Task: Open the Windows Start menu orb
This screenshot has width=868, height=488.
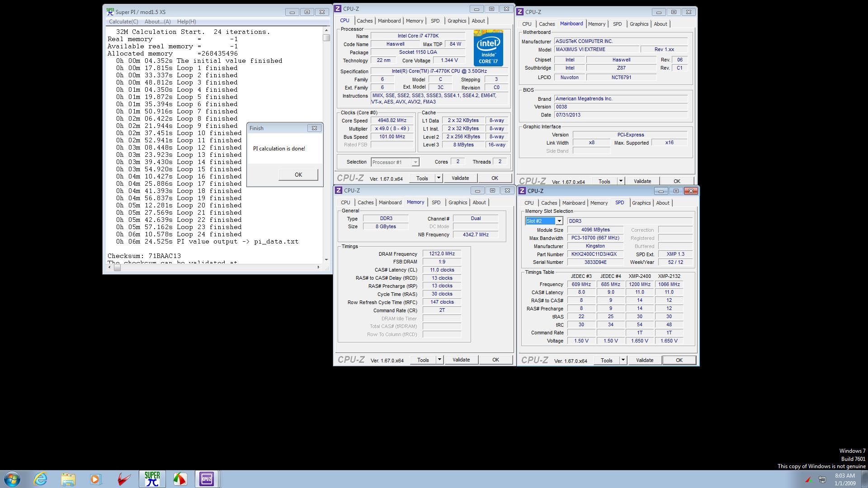Action: (x=12, y=479)
